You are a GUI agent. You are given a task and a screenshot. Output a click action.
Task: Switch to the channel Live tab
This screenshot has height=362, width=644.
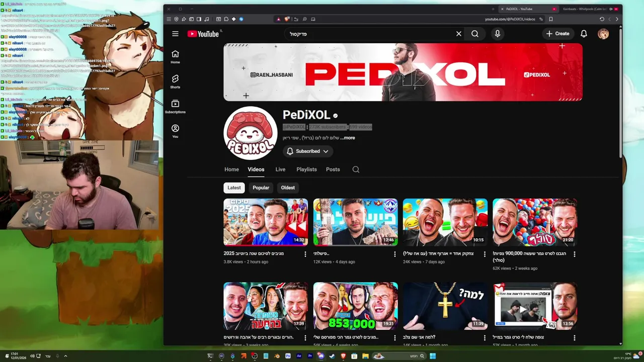click(280, 169)
